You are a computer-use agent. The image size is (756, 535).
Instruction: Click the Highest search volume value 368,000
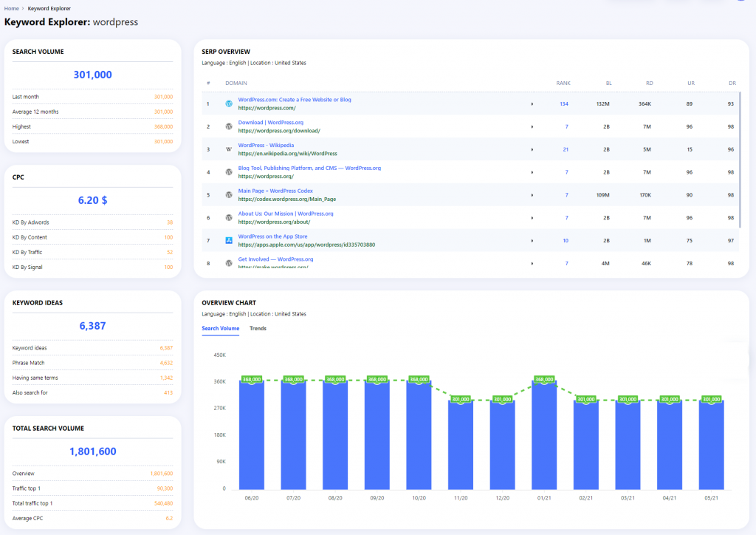[x=163, y=127]
